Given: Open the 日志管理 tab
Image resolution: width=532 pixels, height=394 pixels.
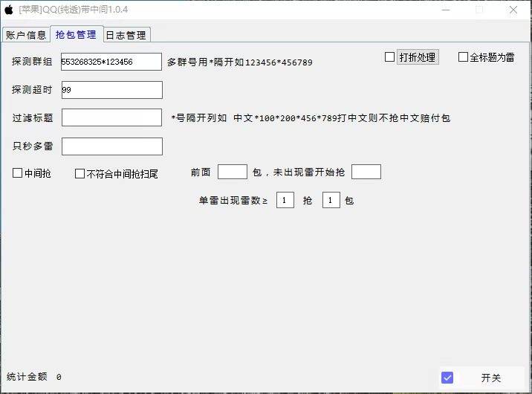Looking at the screenshot, I should click(126, 35).
